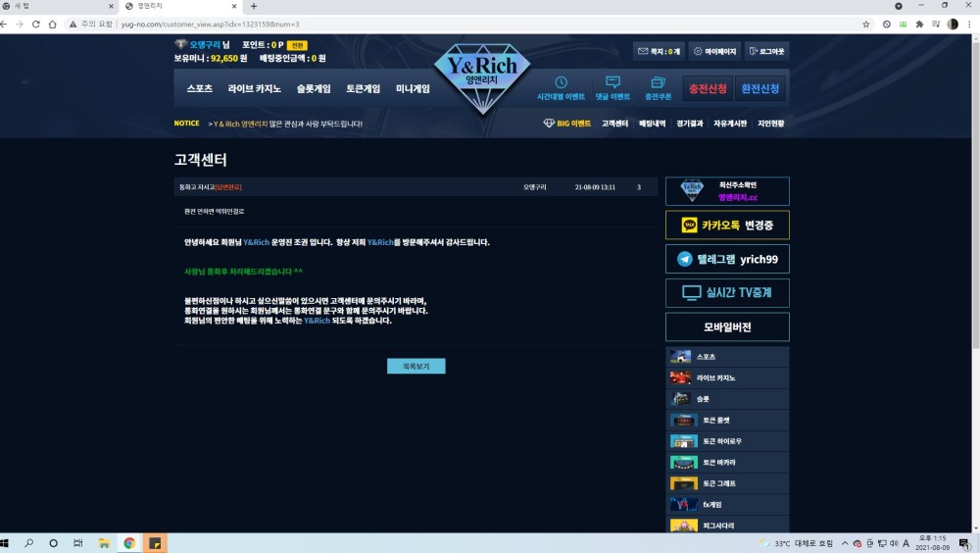The image size is (980, 553).
Task: Select 라이브 카지노 in sidebar list
Action: coord(727,377)
